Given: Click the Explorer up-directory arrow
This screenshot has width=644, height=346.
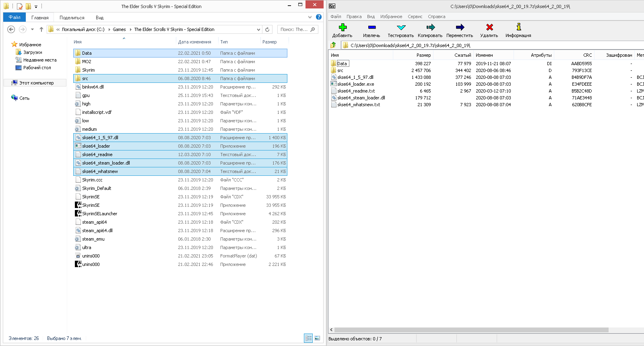Looking at the screenshot, I should click(41, 29).
